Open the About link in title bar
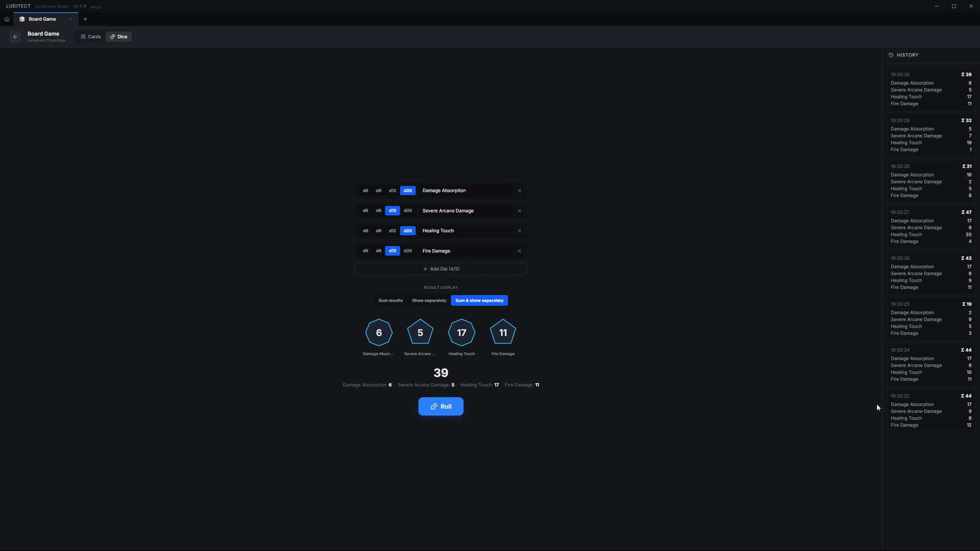 [x=96, y=7]
